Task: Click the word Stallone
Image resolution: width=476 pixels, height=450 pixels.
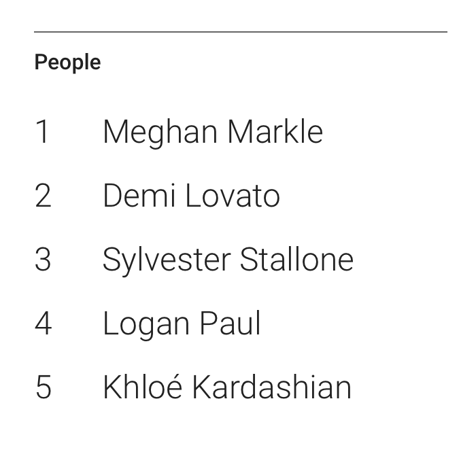Action: [296, 260]
